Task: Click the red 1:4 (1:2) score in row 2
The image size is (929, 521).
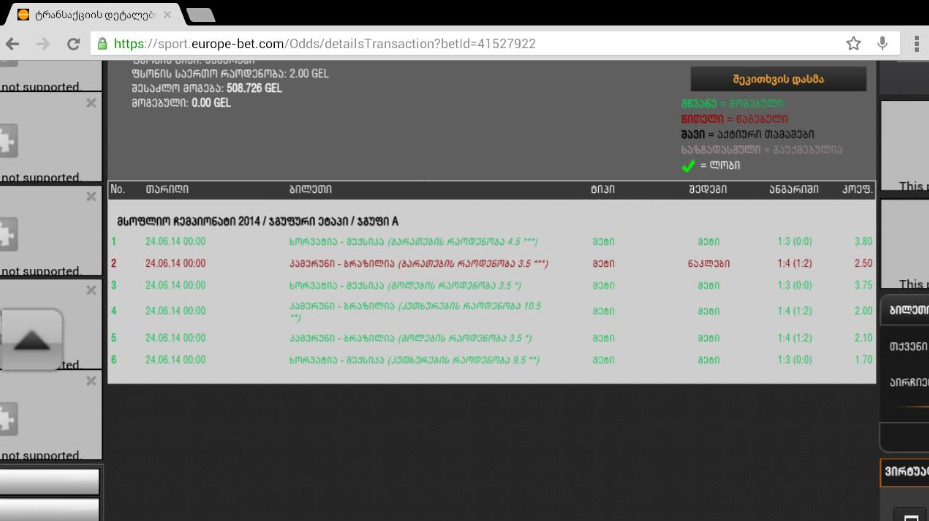Action: (x=795, y=263)
